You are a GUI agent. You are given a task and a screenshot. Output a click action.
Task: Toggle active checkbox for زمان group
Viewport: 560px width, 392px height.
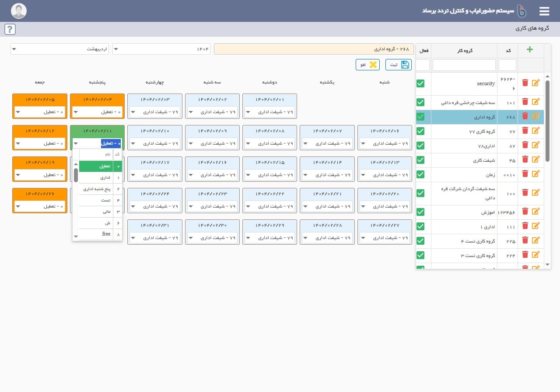(420, 174)
